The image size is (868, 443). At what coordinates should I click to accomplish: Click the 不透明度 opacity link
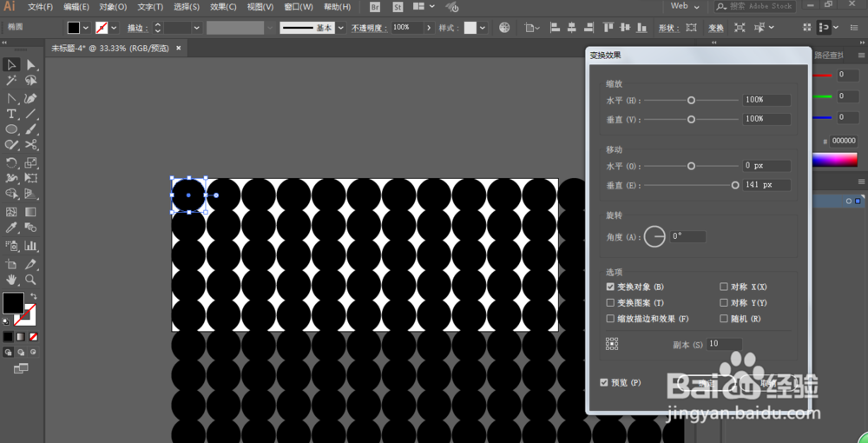(370, 28)
